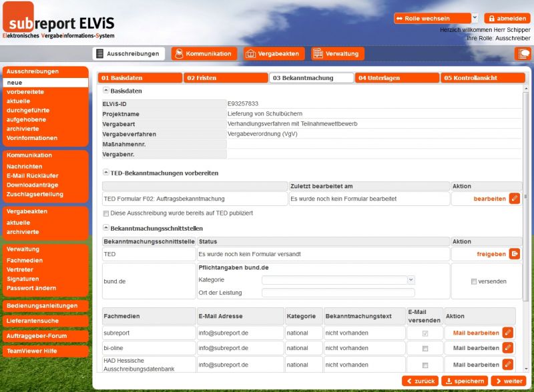The width and height of the screenshot is (534, 392).
Task: Toggle E-Mail versenden for subreport
Action: pyautogui.click(x=425, y=333)
